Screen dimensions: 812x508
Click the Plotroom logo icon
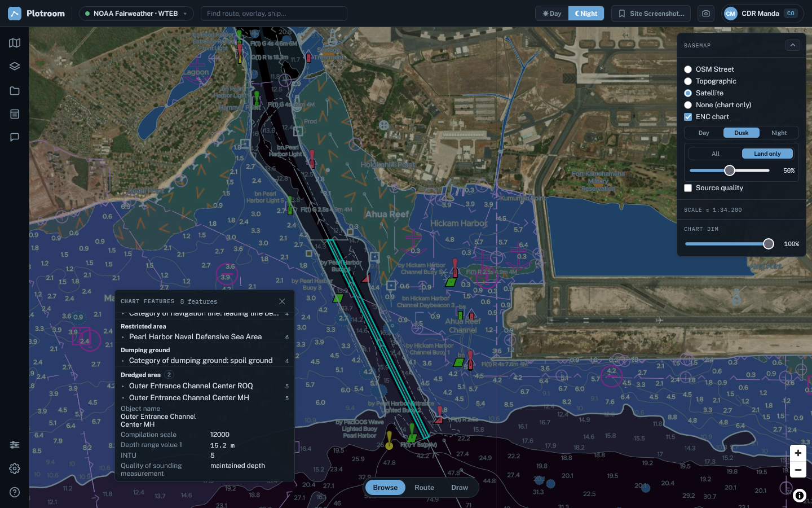pyautogui.click(x=15, y=14)
